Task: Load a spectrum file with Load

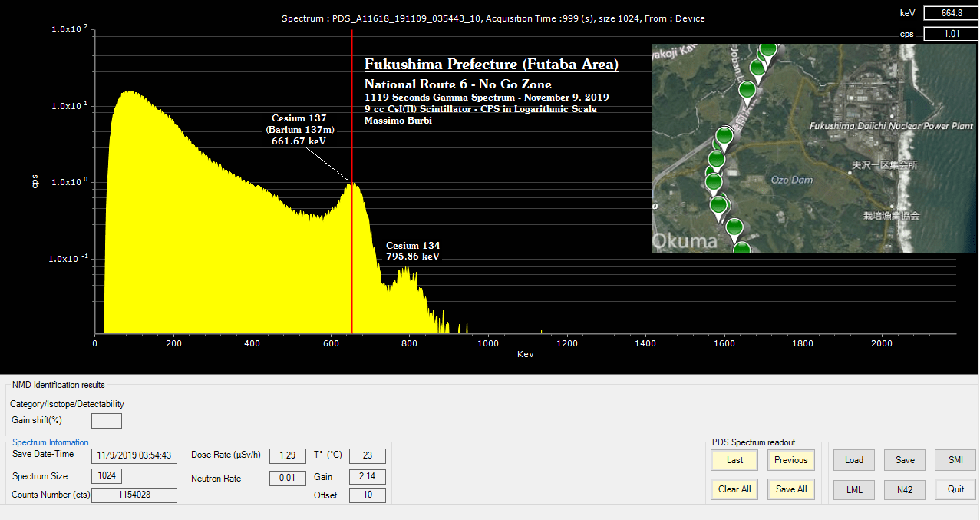Action: 854,460
